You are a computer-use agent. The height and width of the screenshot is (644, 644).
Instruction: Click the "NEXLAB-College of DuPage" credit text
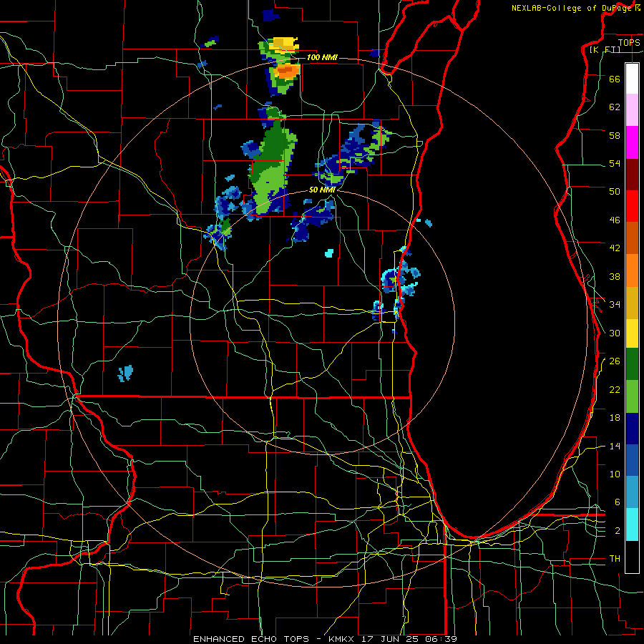click(x=572, y=8)
